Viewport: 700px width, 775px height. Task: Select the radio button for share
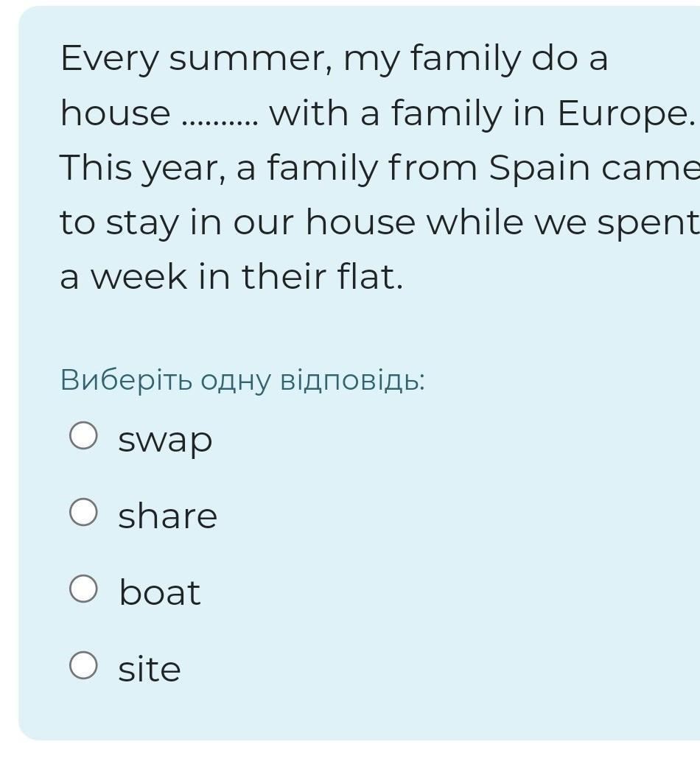83,512
